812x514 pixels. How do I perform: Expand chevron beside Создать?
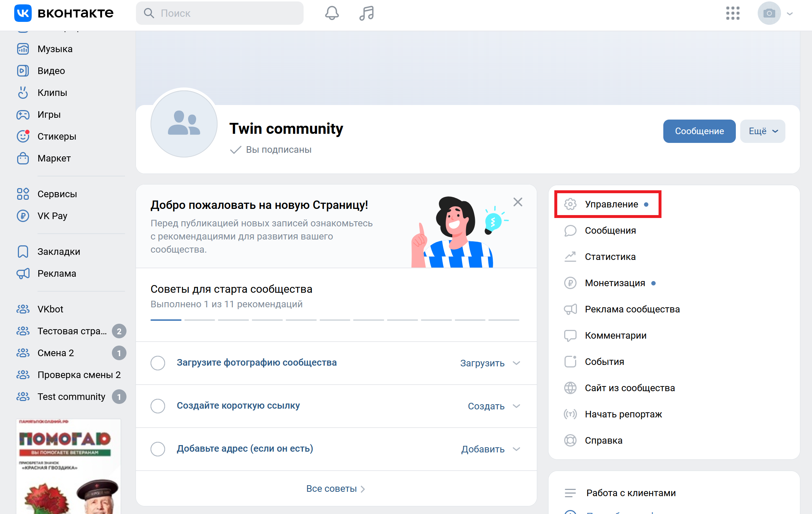pos(516,406)
